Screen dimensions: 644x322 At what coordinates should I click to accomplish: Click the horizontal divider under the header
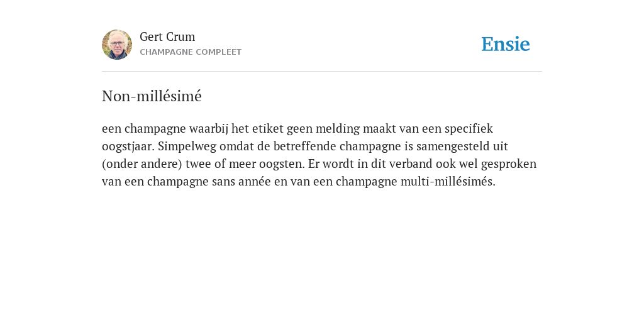click(x=322, y=72)
